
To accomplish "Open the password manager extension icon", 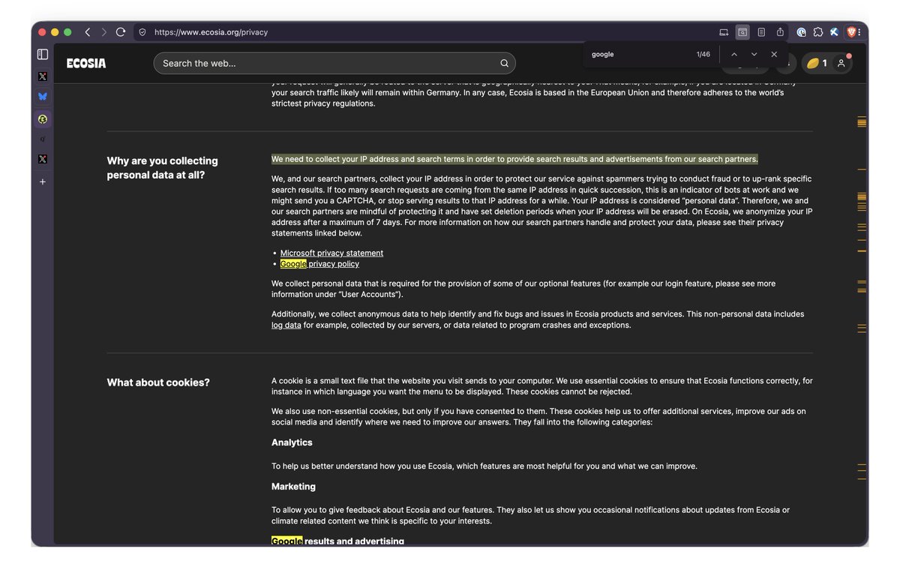I will pyautogui.click(x=801, y=32).
